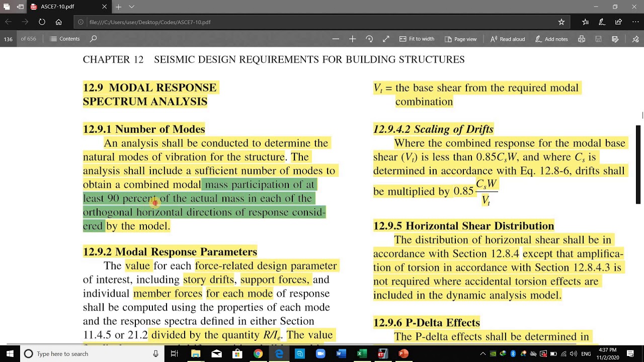The height and width of the screenshot is (362, 644).
Task: Open the Windows Start menu
Action: (10, 353)
